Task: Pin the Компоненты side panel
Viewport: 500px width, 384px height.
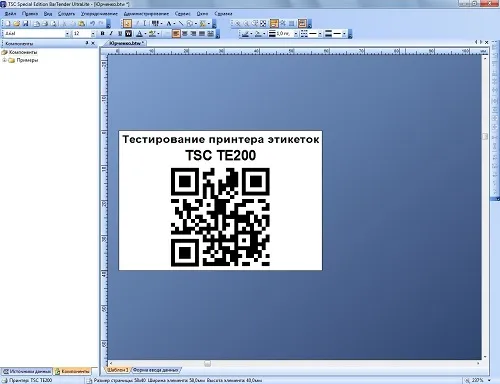Action: tap(87, 43)
